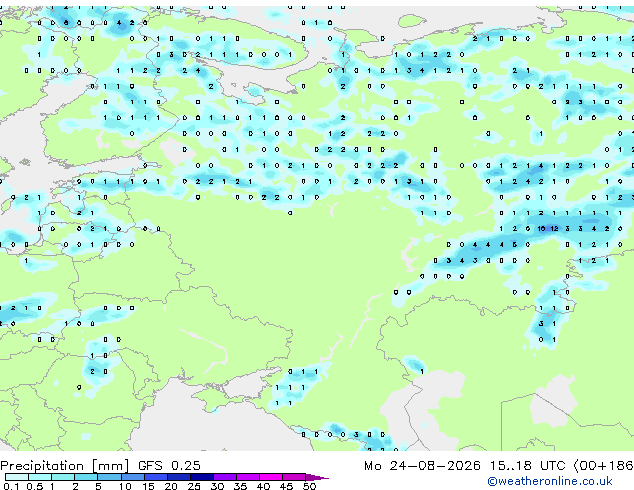Screen dimensions: 634x490
Task: Click the 0.1–0.5 mm palest legend swatch
Action: pyautogui.click(x=17, y=477)
